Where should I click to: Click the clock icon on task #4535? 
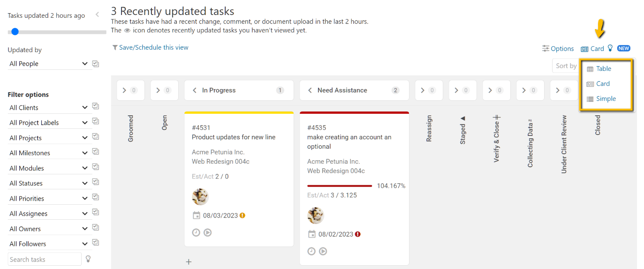coord(311,251)
